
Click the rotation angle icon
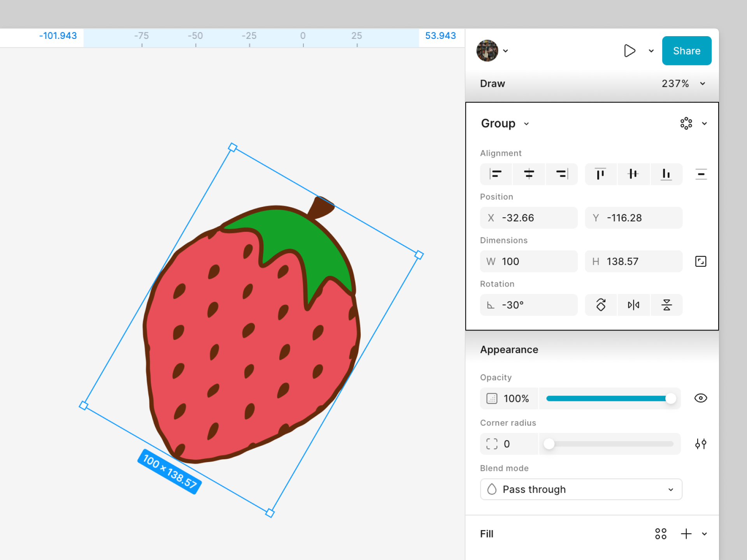pos(491,305)
